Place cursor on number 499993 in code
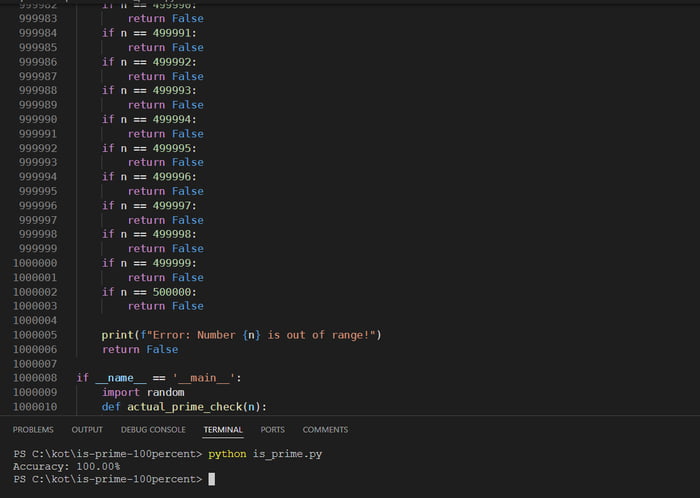Screen dimensions: 700x498 [172, 91]
